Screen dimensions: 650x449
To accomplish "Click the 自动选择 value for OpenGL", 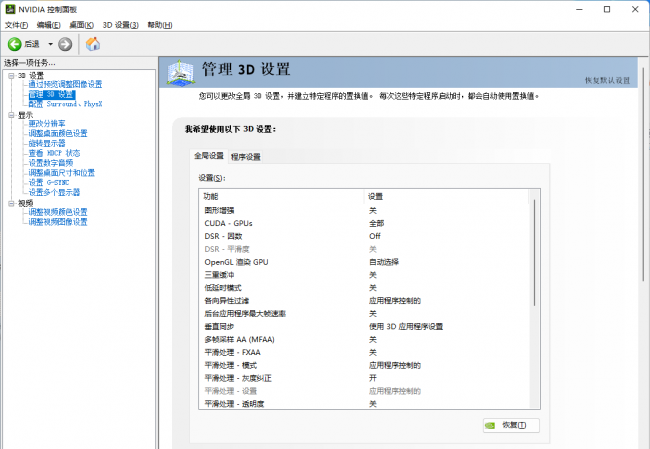I will point(384,262).
